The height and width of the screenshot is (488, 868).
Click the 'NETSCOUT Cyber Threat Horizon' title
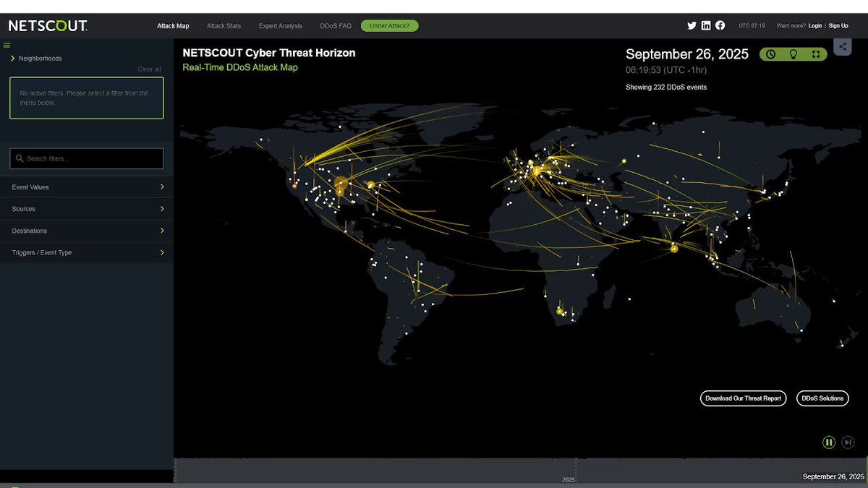[x=269, y=53]
